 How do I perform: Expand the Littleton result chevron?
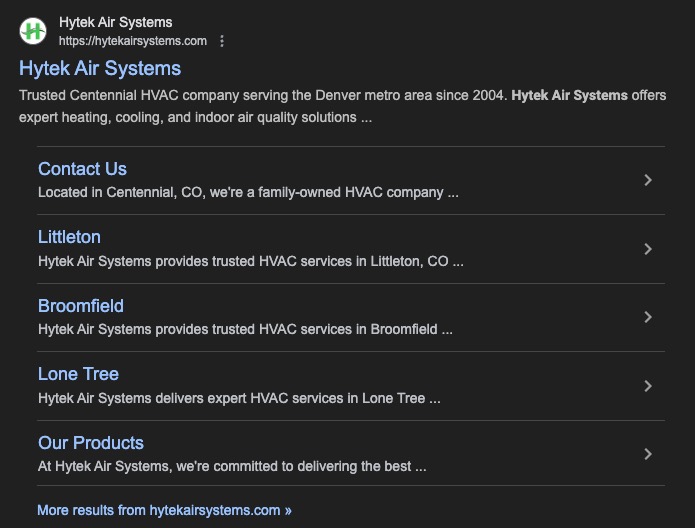pos(648,249)
